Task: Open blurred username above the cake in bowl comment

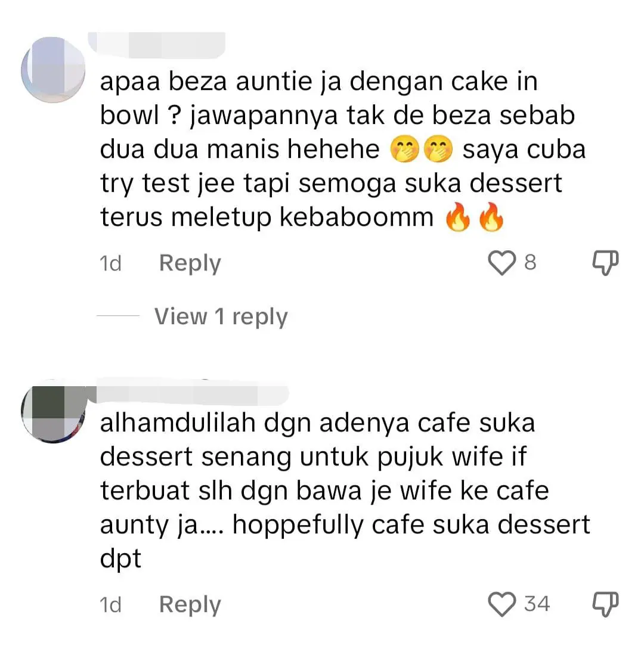Action: pos(157,44)
